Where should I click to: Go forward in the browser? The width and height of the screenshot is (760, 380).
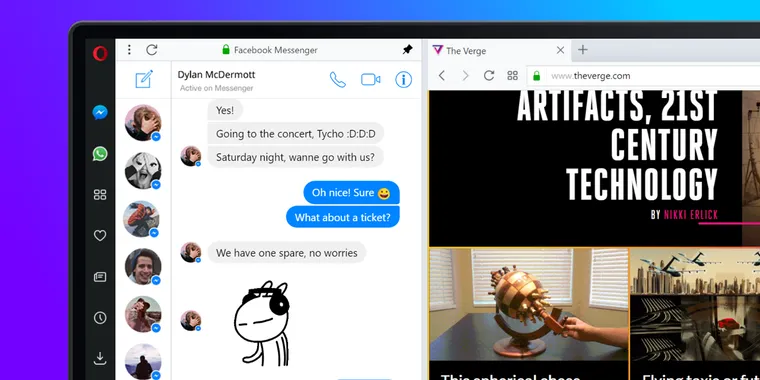(x=465, y=76)
